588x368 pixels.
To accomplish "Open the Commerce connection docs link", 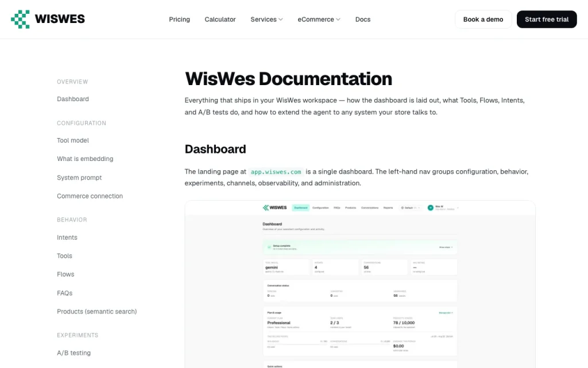I will [90, 195].
